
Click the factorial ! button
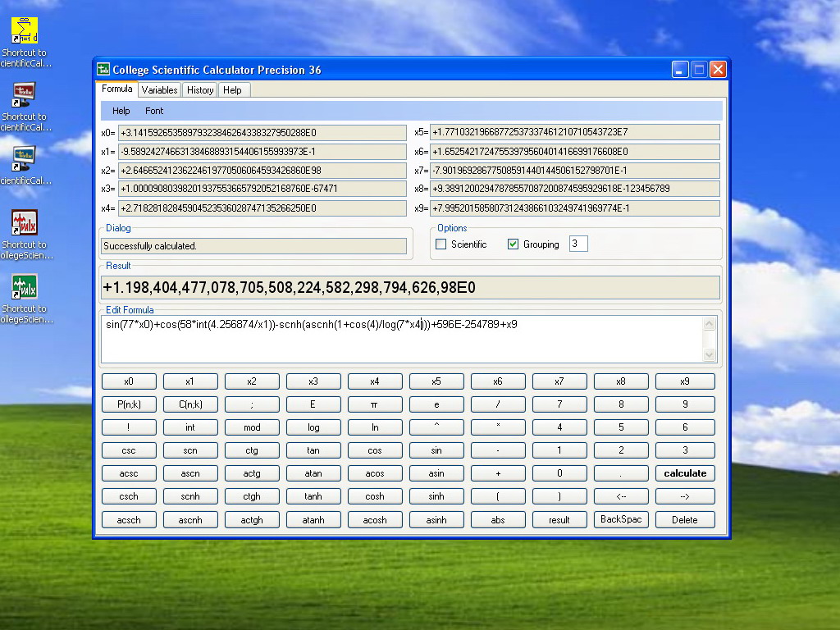(x=129, y=427)
